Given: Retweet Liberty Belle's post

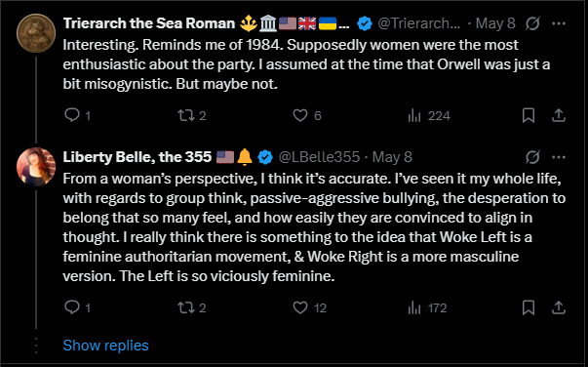Looking at the screenshot, I should point(186,307).
